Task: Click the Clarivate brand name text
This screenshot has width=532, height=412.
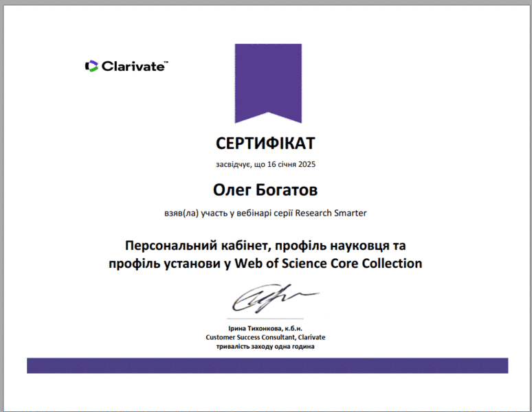Action: coord(135,66)
